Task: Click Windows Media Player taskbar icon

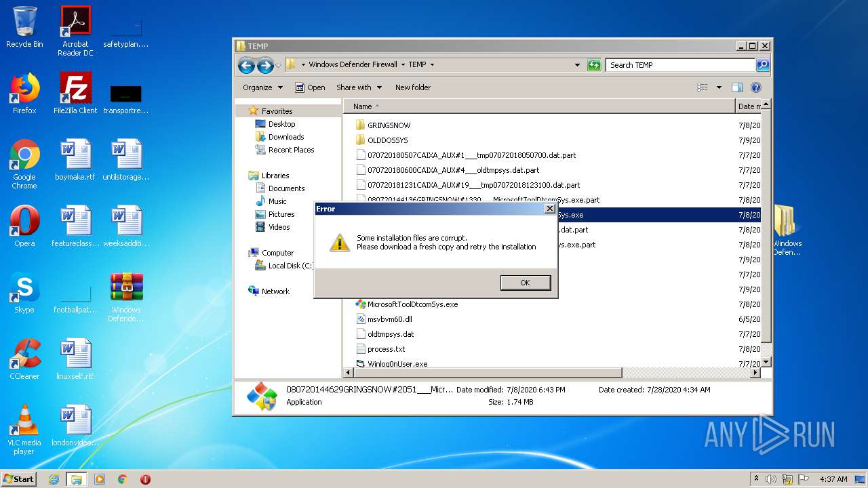Action: (x=100, y=479)
